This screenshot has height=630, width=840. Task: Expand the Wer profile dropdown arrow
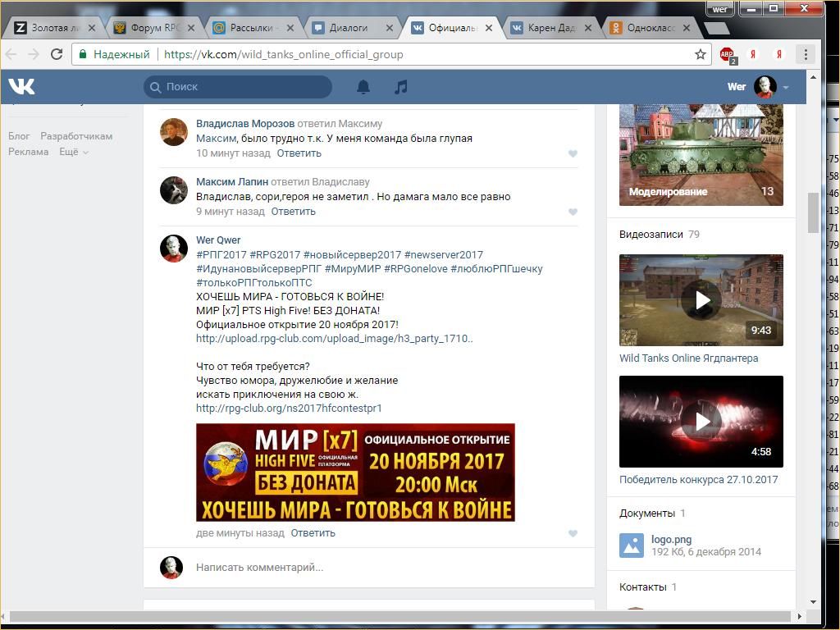pos(786,87)
